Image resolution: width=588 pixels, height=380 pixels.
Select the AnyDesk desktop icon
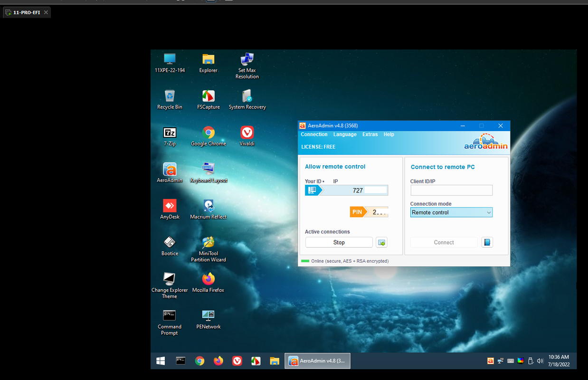point(170,209)
